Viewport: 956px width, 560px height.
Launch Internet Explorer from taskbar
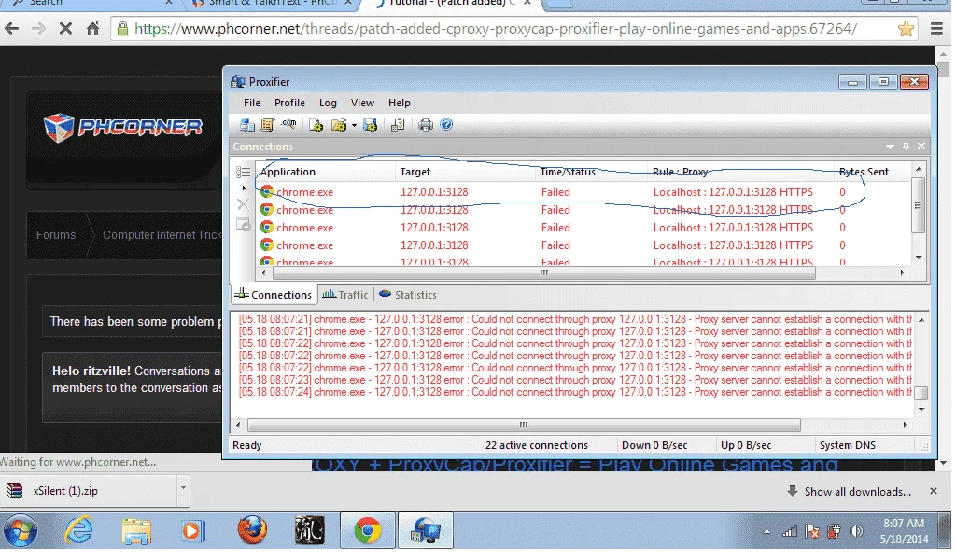pos(78,531)
